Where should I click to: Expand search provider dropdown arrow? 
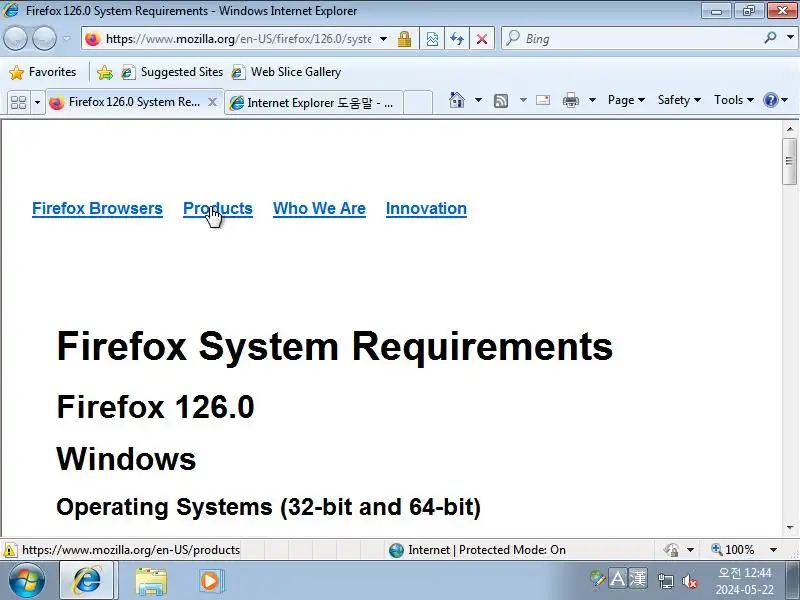790,38
